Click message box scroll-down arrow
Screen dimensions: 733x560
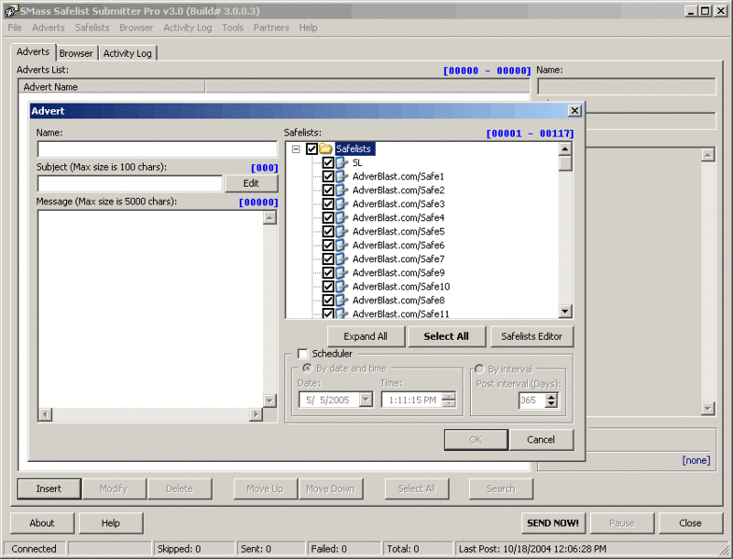269,401
